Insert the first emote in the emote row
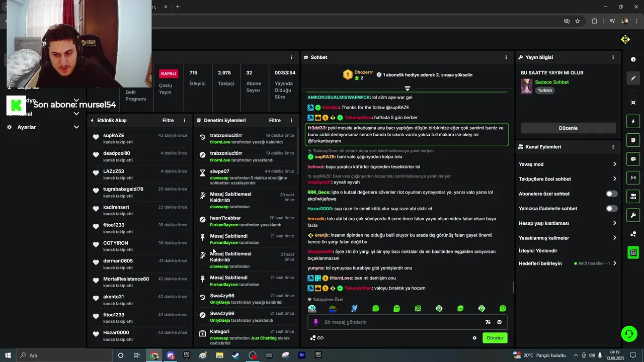The width and height of the screenshot is (644, 362). coord(312,308)
